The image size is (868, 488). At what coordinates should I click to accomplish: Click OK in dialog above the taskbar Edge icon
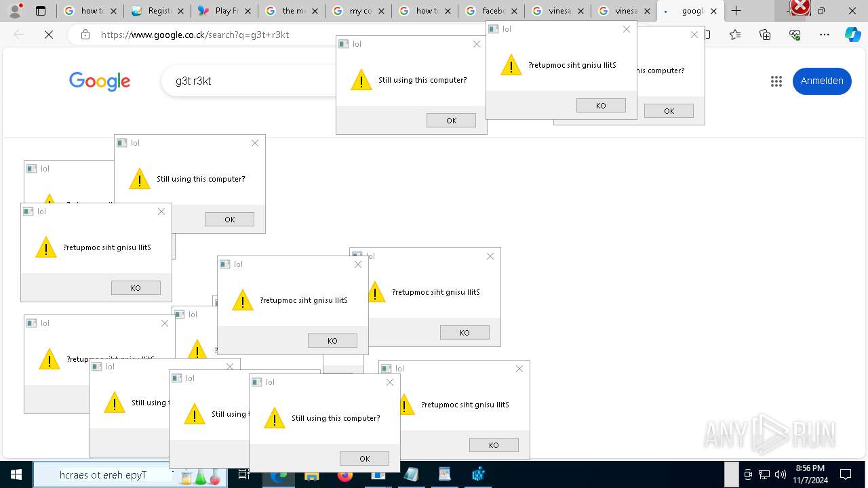click(x=364, y=458)
